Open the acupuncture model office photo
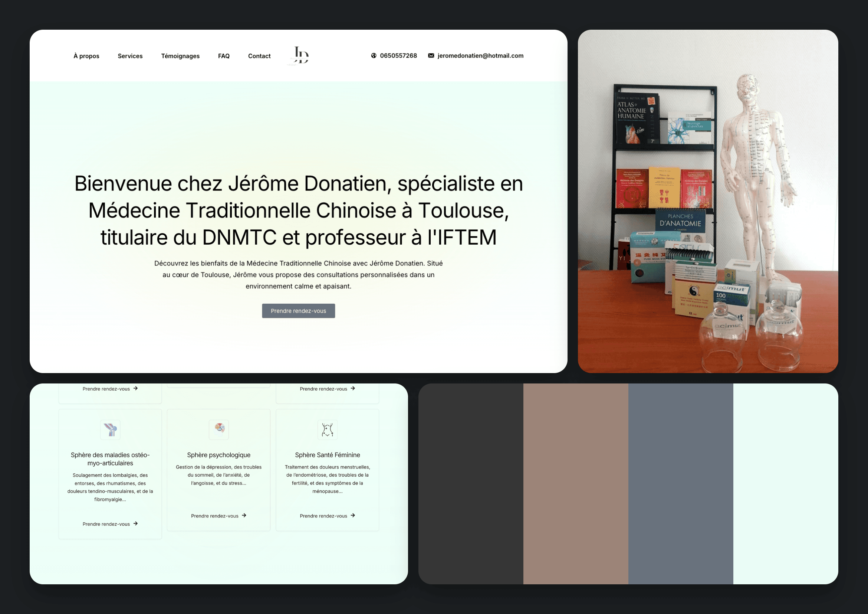Viewport: 868px width, 614px height. 708,201
